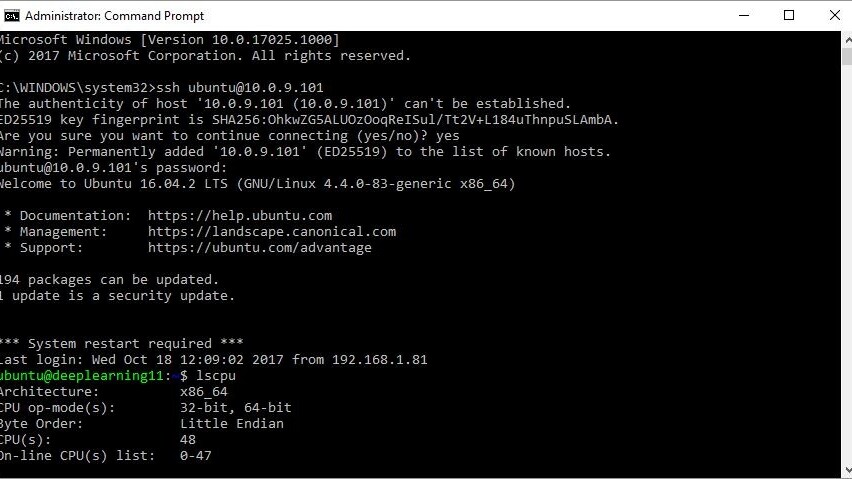The width and height of the screenshot is (852, 479).
Task: Click the 0-47 on-line CPU list value
Action: tap(196, 456)
